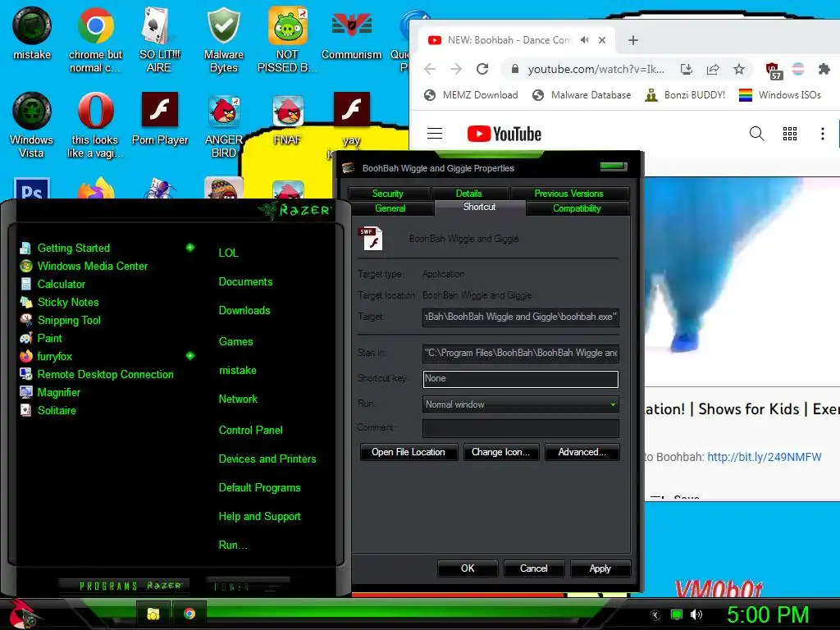Switch to the Details tab
Image resolution: width=840 pixels, height=630 pixels.
(468, 194)
